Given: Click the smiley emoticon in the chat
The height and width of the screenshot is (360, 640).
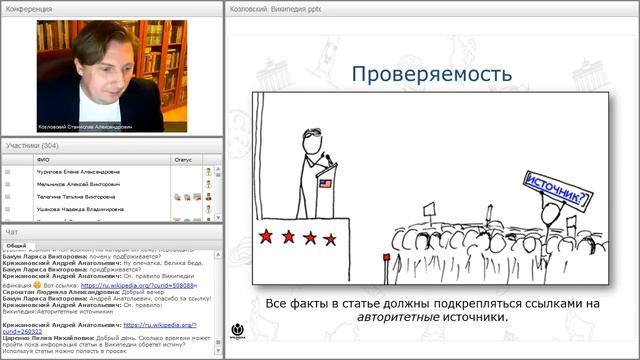Looking at the screenshot, I should (x=37, y=285).
